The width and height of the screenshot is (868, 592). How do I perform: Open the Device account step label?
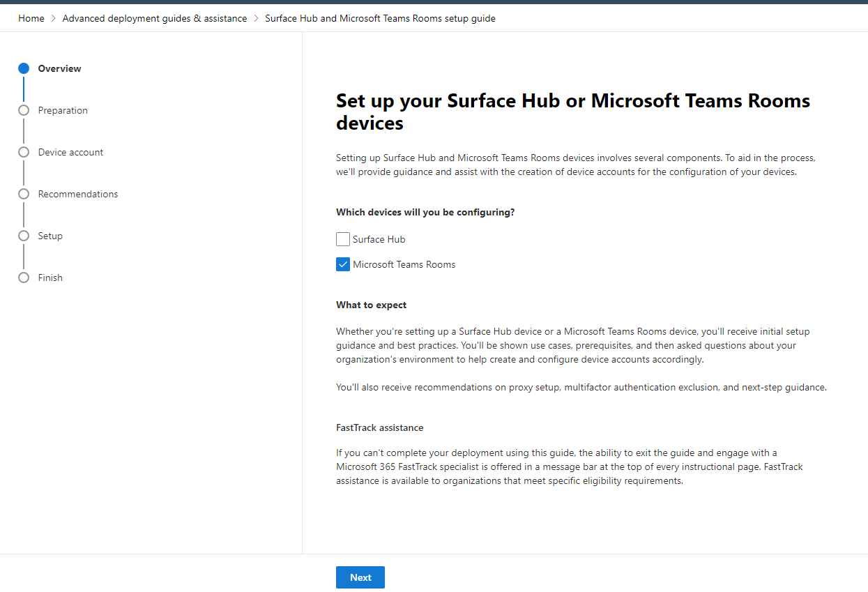70,152
